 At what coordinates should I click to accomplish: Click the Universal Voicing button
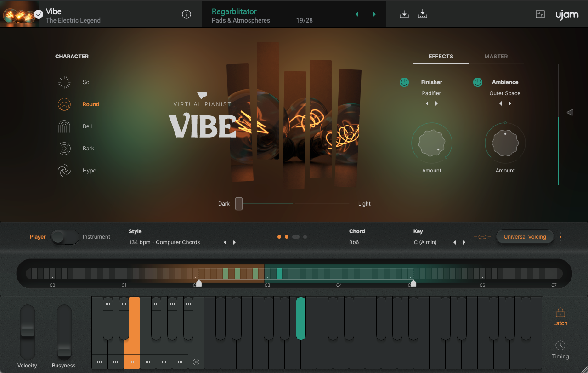[525, 237]
